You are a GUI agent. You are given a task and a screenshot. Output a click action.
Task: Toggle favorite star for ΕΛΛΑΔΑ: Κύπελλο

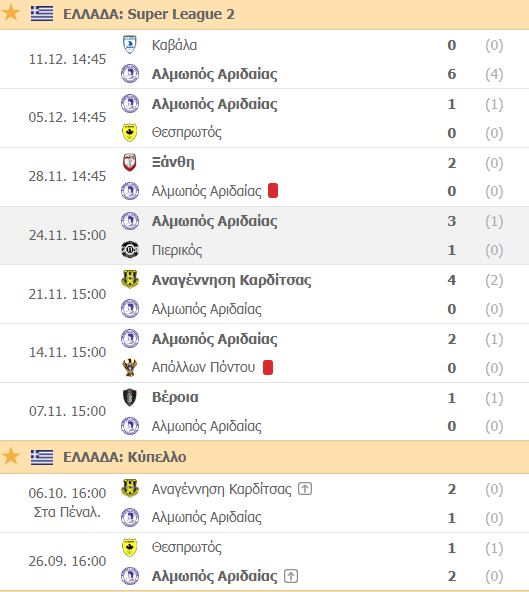[11, 456]
